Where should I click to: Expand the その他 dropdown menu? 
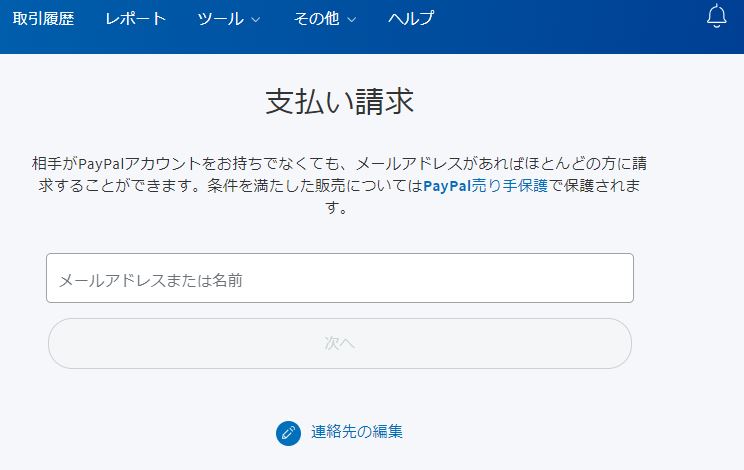[325, 19]
